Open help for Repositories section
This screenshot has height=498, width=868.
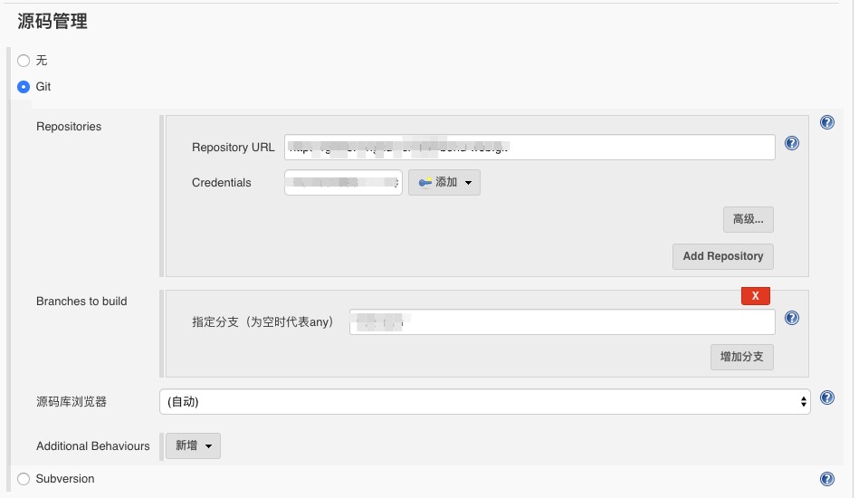point(827,122)
